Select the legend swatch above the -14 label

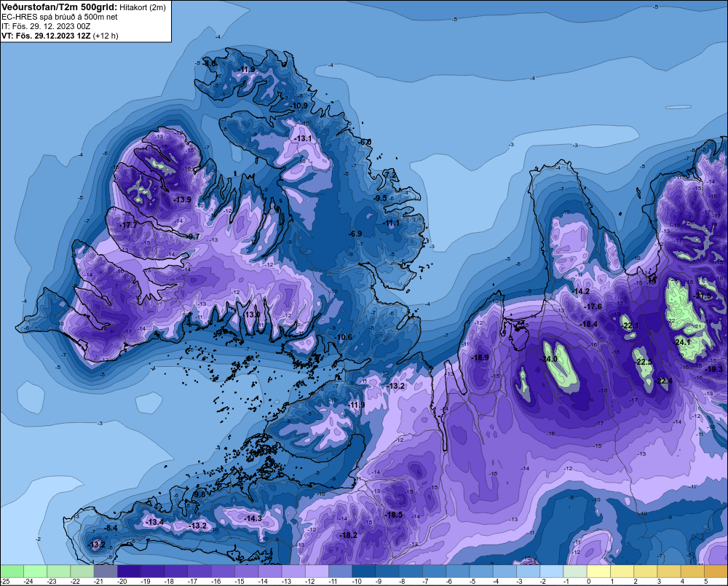[270, 571]
